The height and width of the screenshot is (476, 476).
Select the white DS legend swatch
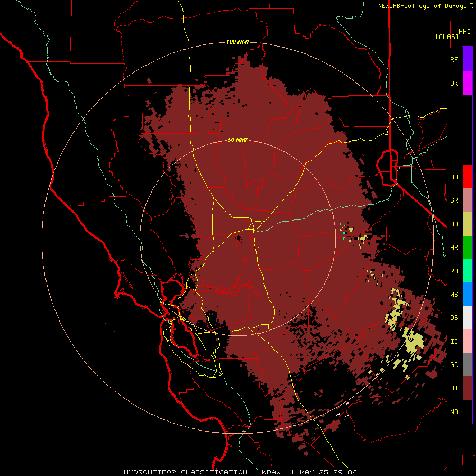point(467,317)
